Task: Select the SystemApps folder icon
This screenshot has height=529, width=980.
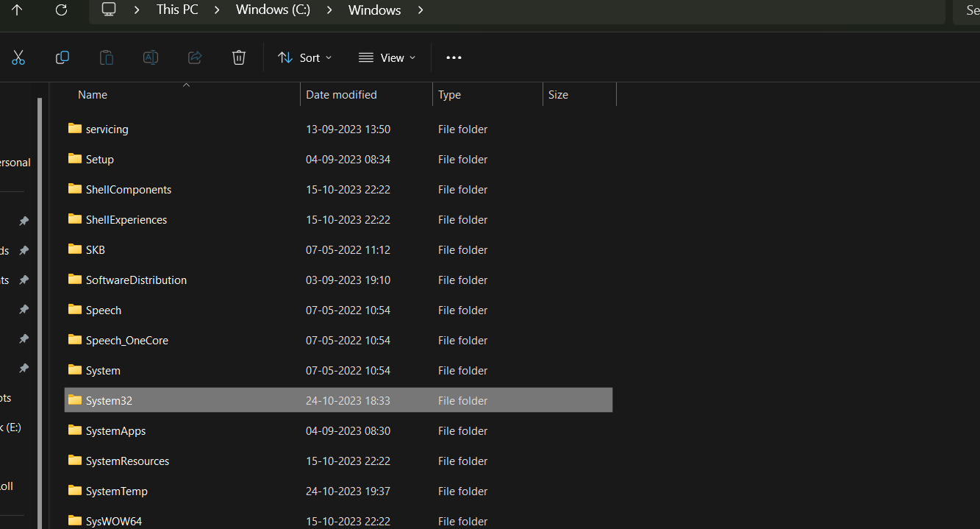Action: tap(75, 430)
